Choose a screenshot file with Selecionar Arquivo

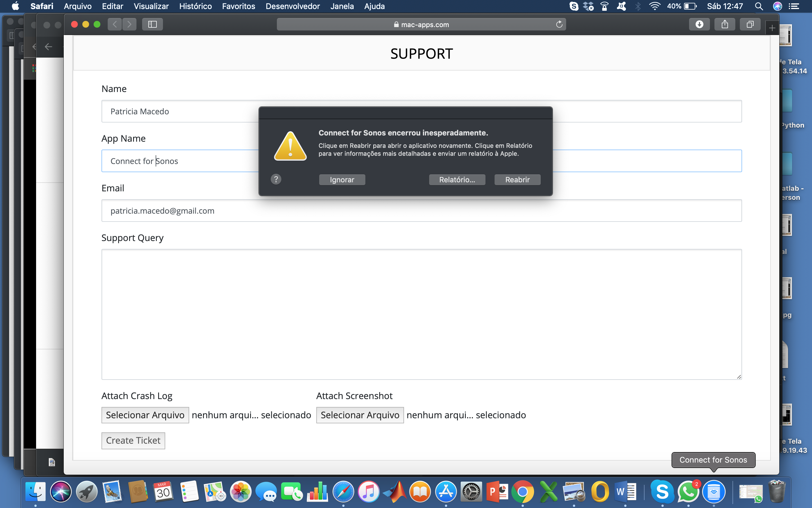click(x=360, y=415)
